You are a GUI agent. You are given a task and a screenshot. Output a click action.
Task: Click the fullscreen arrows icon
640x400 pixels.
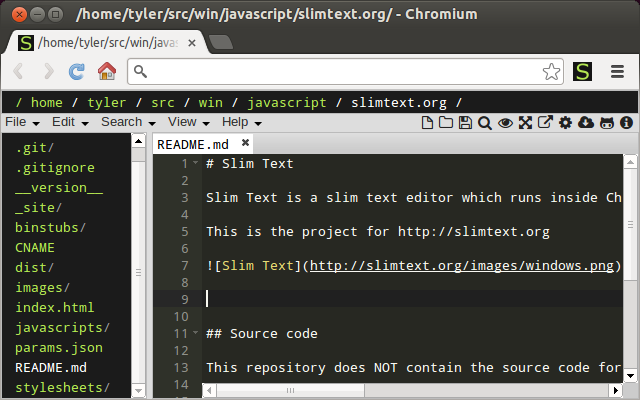click(x=525, y=123)
